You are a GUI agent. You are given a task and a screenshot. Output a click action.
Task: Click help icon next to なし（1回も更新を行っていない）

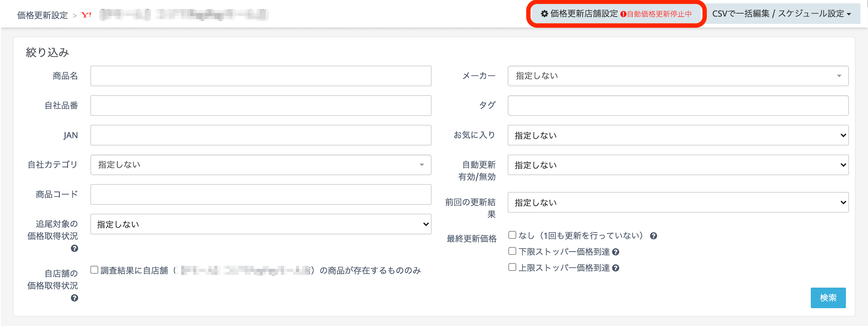653,236
